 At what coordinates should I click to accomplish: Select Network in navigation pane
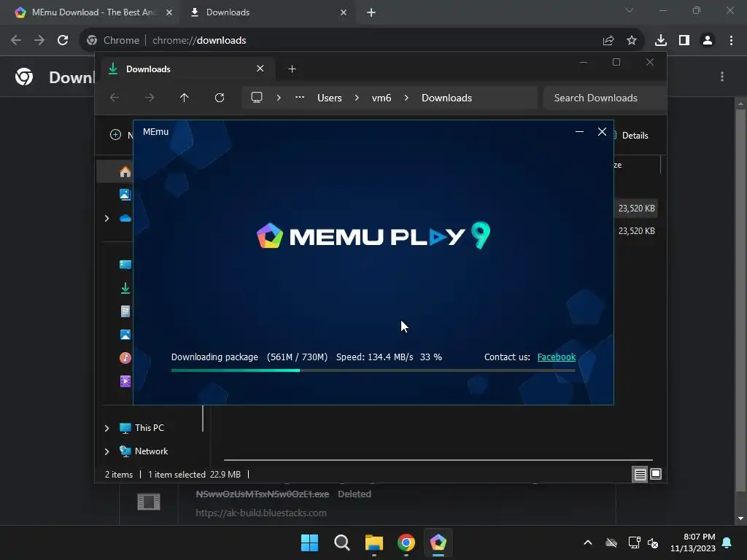(x=152, y=451)
